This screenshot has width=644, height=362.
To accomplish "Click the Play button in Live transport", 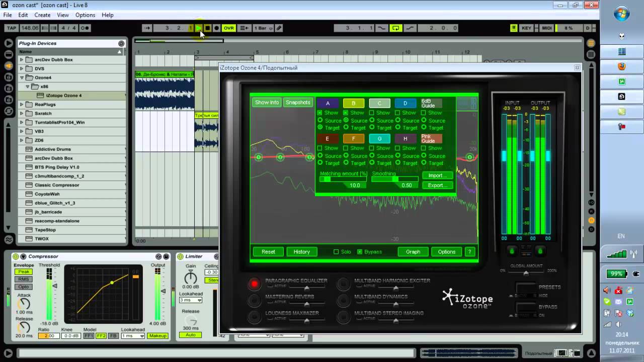I will [199, 28].
